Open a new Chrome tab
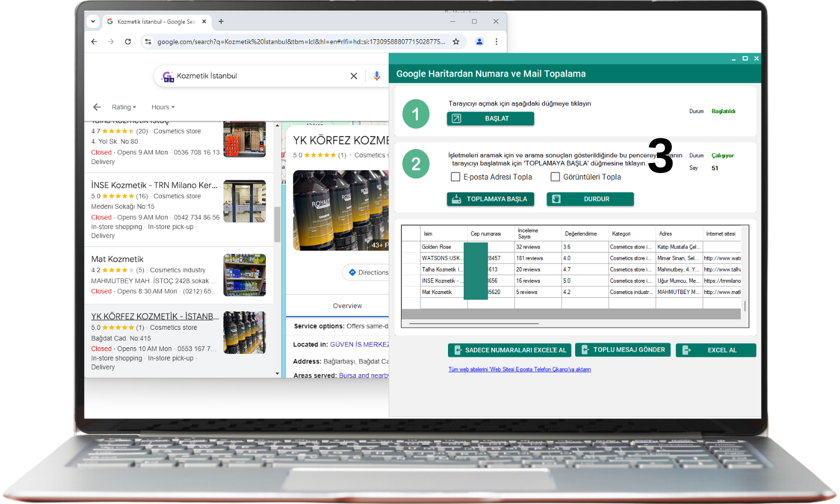Image resolution: width=840 pixels, height=504 pixels. (x=221, y=21)
